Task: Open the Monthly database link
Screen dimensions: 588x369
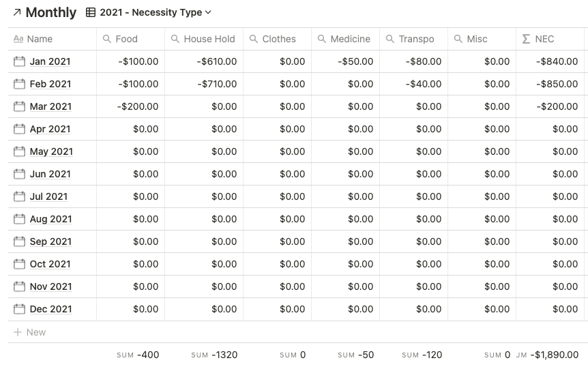Action: (50, 12)
